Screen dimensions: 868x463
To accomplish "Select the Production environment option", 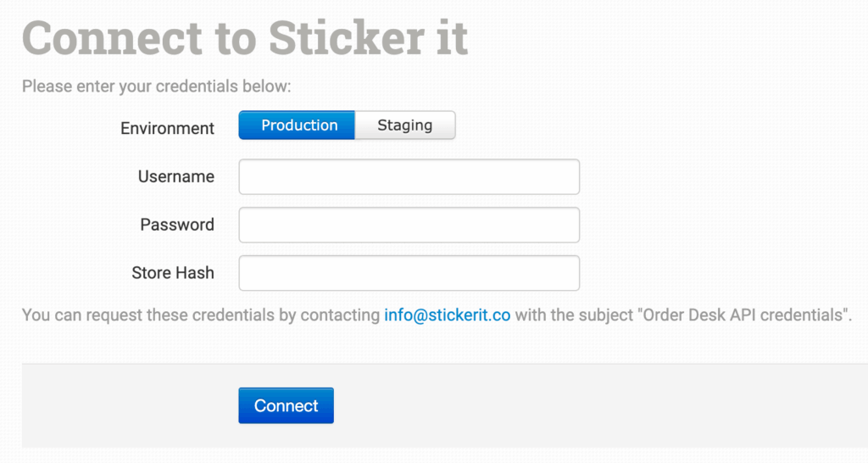I will pyautogui.click(x=297, y=126).
